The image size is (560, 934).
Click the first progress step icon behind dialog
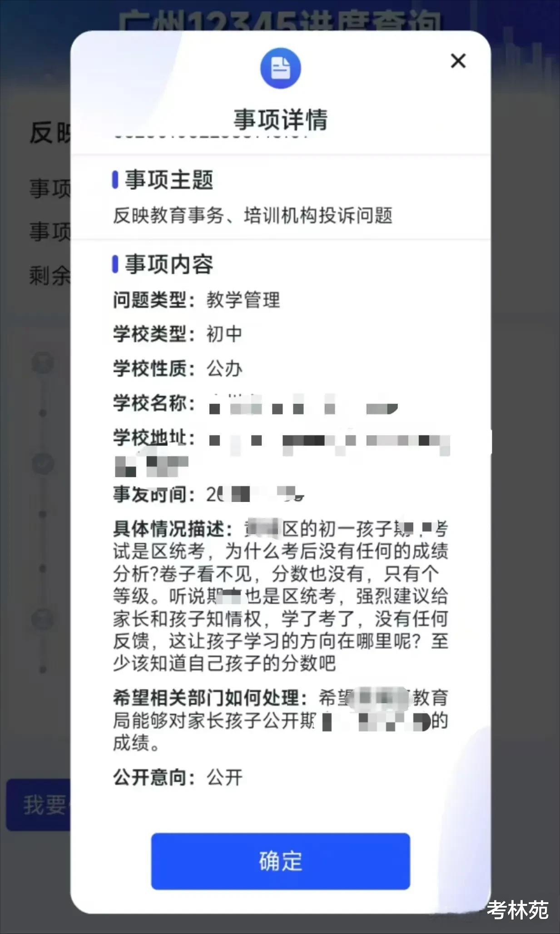43,363
